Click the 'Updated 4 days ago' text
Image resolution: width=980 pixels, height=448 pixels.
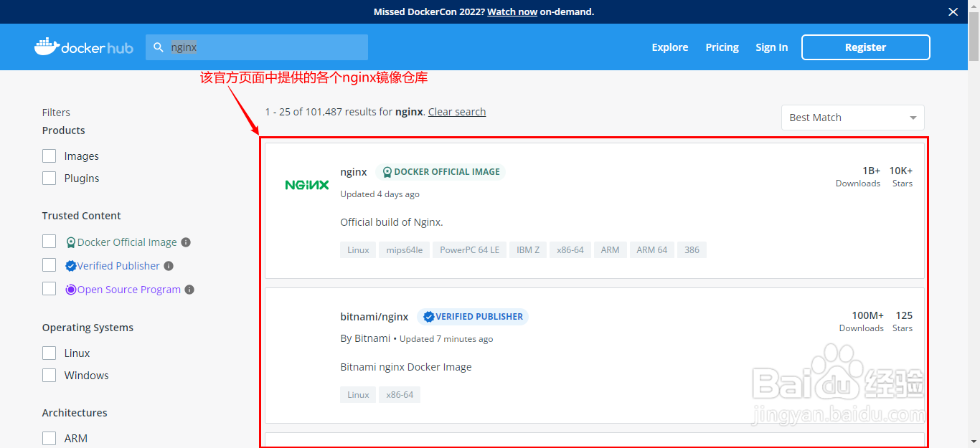[x=380, y=194]
